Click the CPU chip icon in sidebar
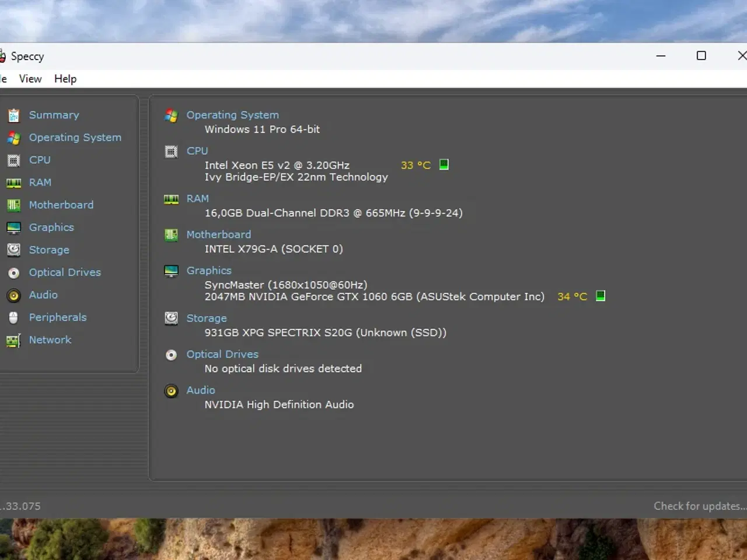747x560 pixels. click(13, 160)
